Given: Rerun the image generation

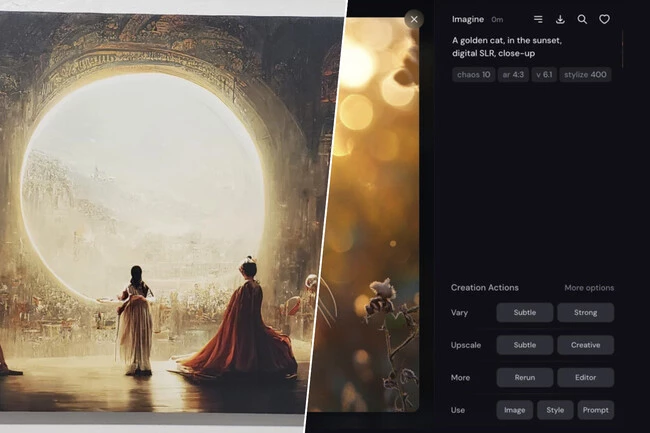Looking at the screenshot, I should pos(524,377).
